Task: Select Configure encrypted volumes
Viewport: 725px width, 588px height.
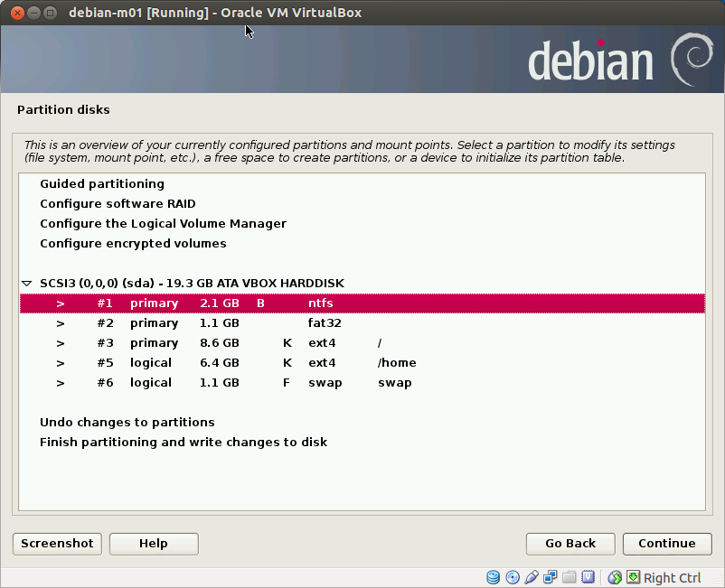Action: (x=362, y=244)
